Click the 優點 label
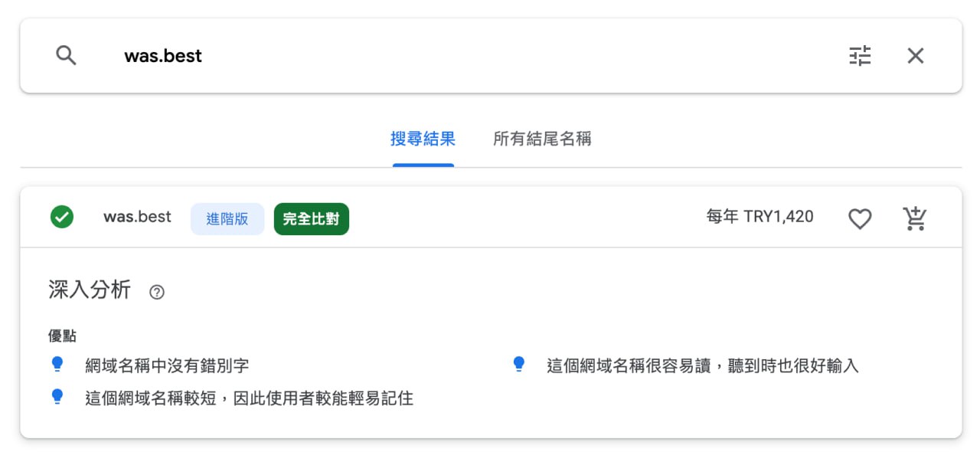This screenshot has height=452, width=980. tap(62, 336)
